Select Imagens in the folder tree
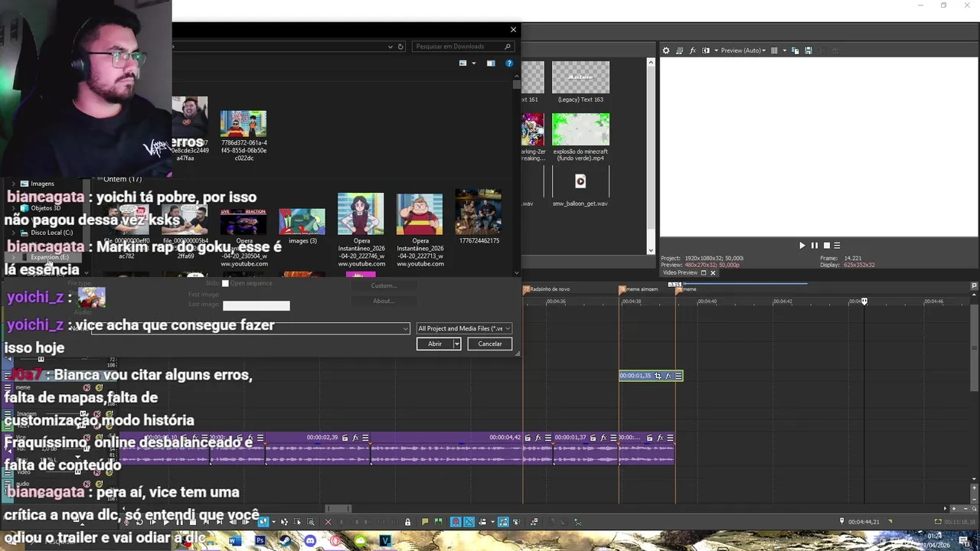The height and width of the screenshot is (551, 980). click(x=42, y=184)
